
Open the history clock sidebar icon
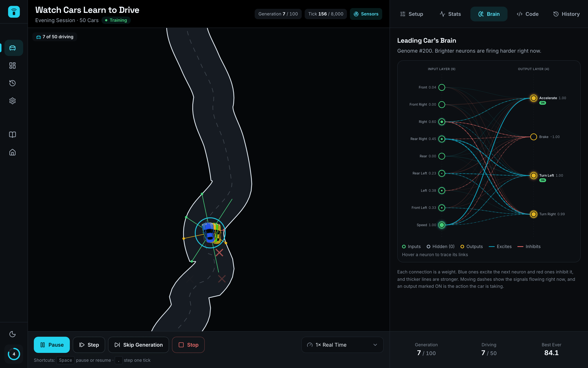click(13, 83)
